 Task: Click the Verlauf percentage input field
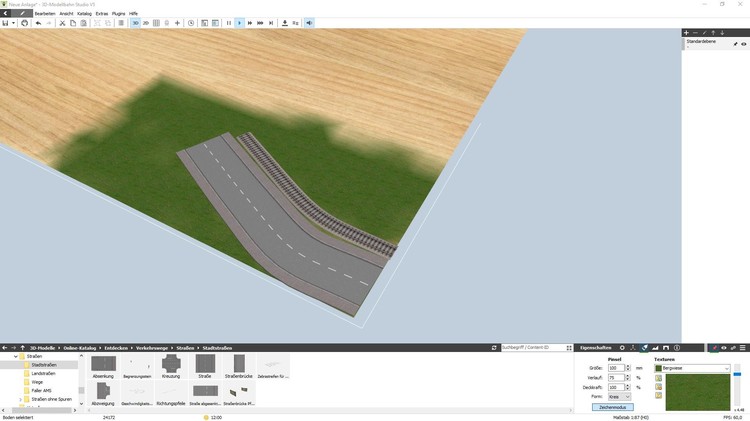pos(616,377)
